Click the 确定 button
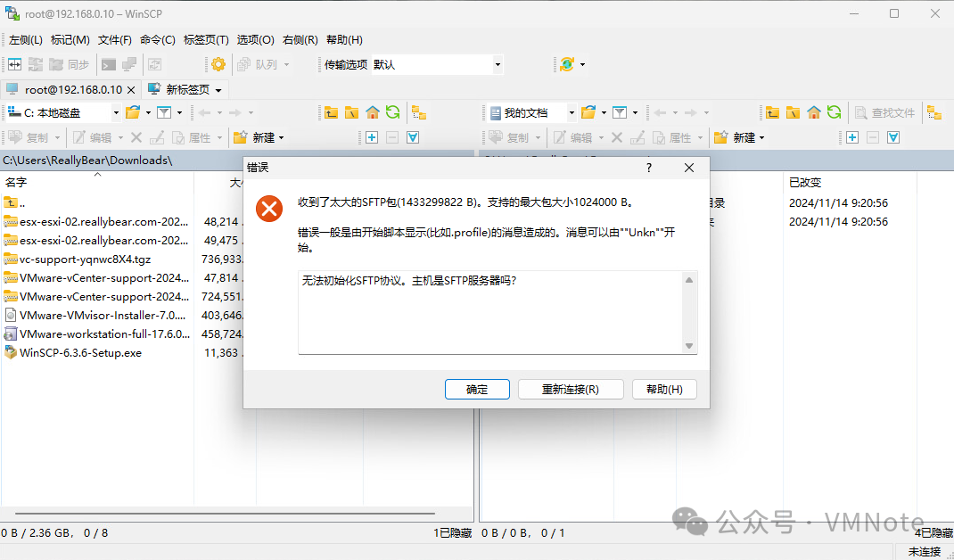 pyautogui.click(x=477, y=390)
